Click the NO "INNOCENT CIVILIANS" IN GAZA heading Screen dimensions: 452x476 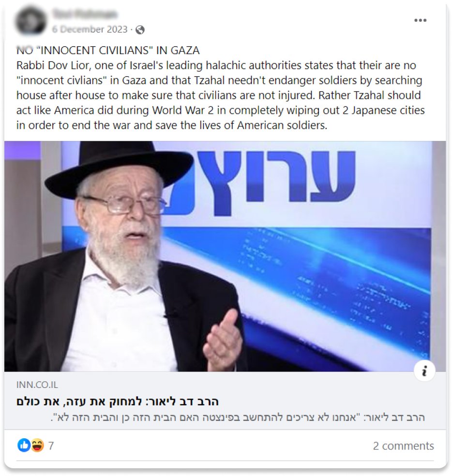108,50
